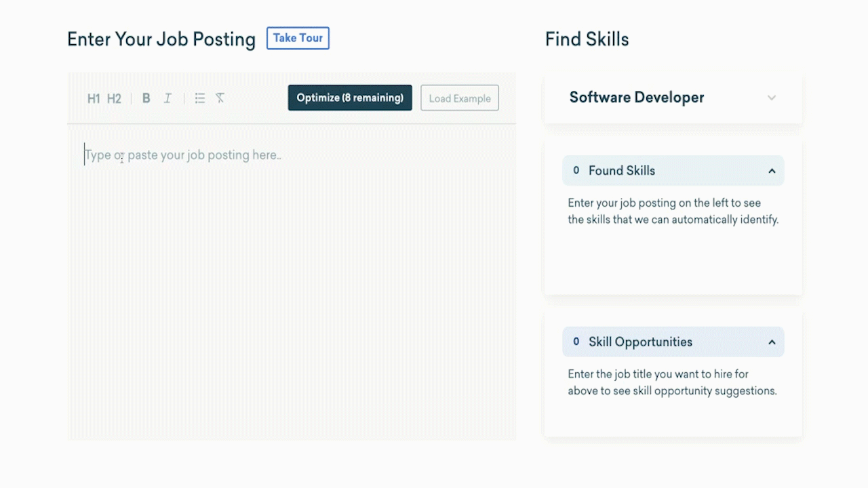
Task: Insert a bulleted list
Action: tap(199, 98)
